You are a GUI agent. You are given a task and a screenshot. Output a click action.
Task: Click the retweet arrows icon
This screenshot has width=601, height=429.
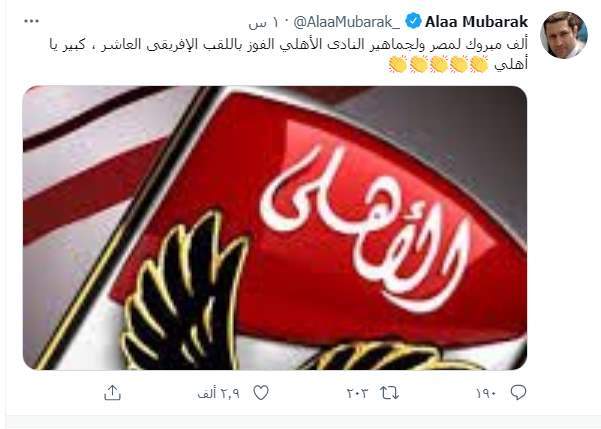(x=389, y=393)
